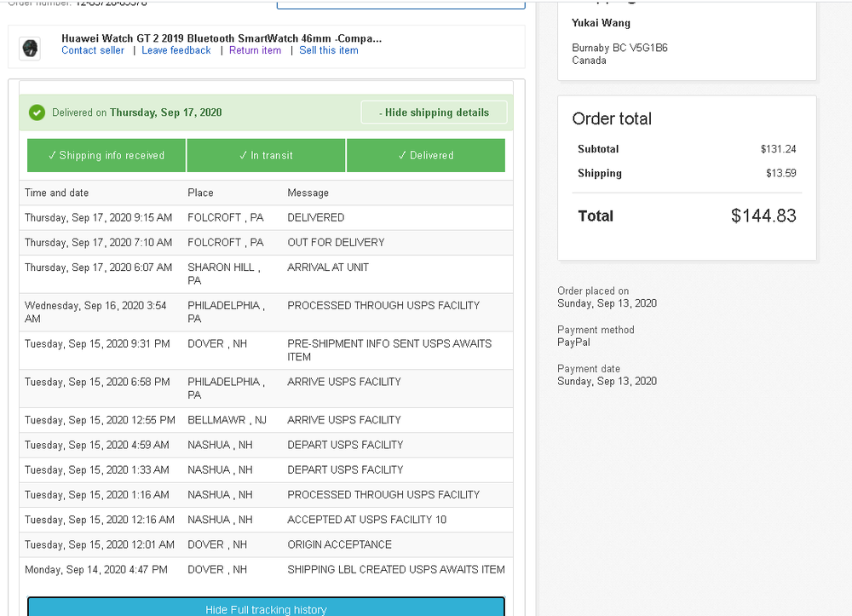This screenshot has width=852, height=616.
Task: Click the DELIVERED tracking row in Folcroft
Action: (266, 218)
